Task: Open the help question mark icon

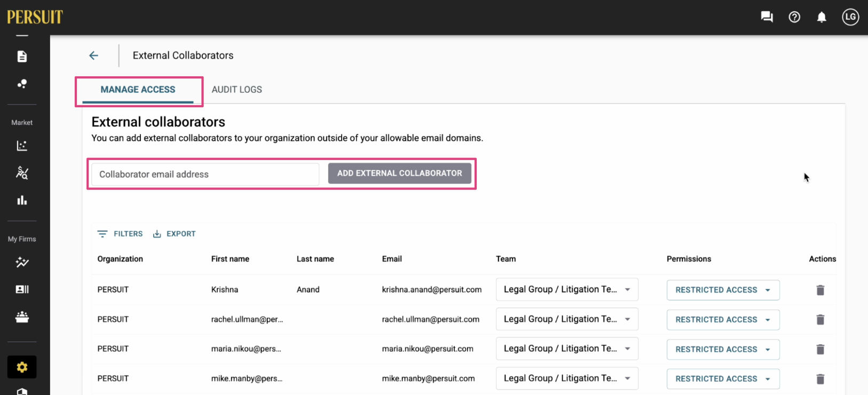Action: point(794,17)
